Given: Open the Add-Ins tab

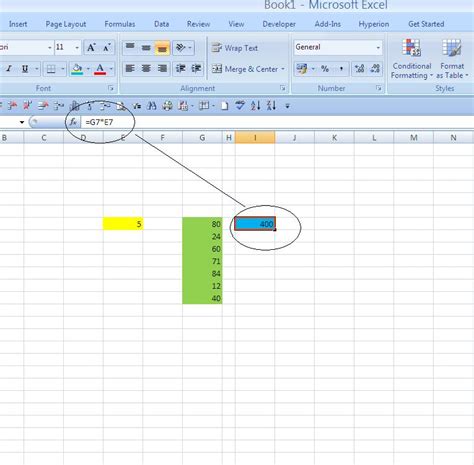Looking at the screenshot, I should tap(328, 24).
